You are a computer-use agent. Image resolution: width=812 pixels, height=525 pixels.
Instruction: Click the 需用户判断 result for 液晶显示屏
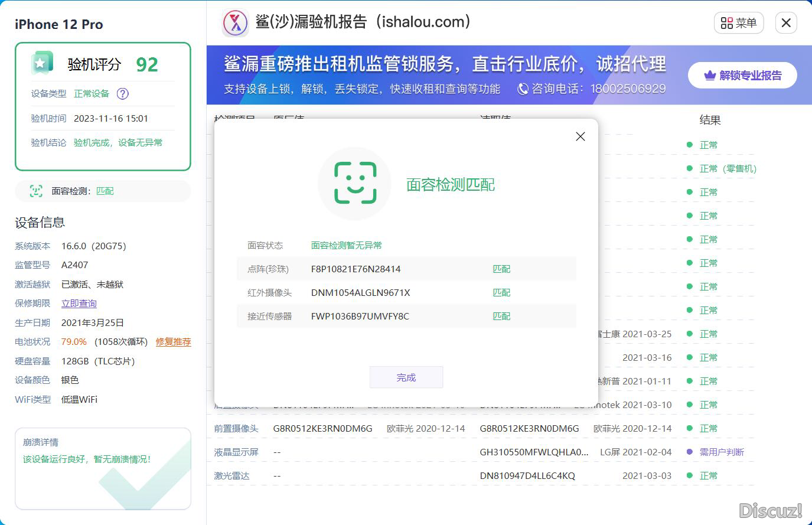(x=722, y=452)
